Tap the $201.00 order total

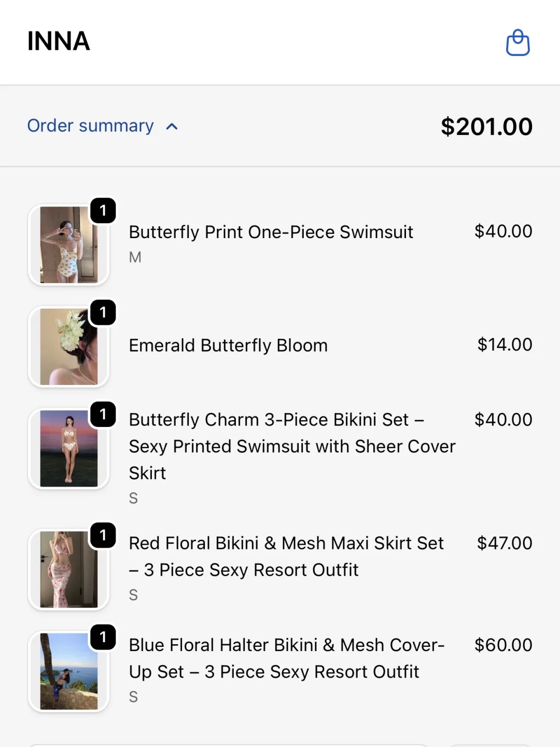click(x=486, y=127)
